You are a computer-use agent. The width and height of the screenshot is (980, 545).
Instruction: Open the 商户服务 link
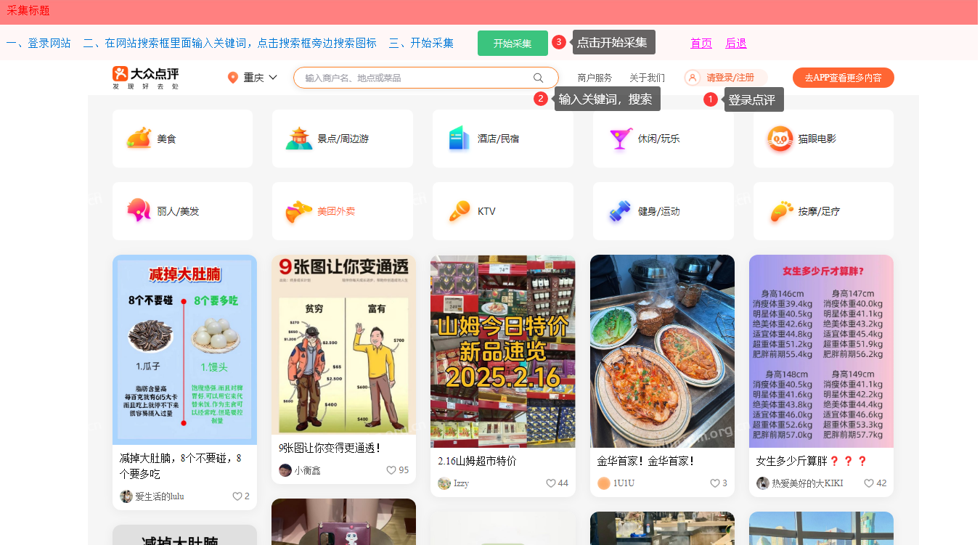[595, 78]
